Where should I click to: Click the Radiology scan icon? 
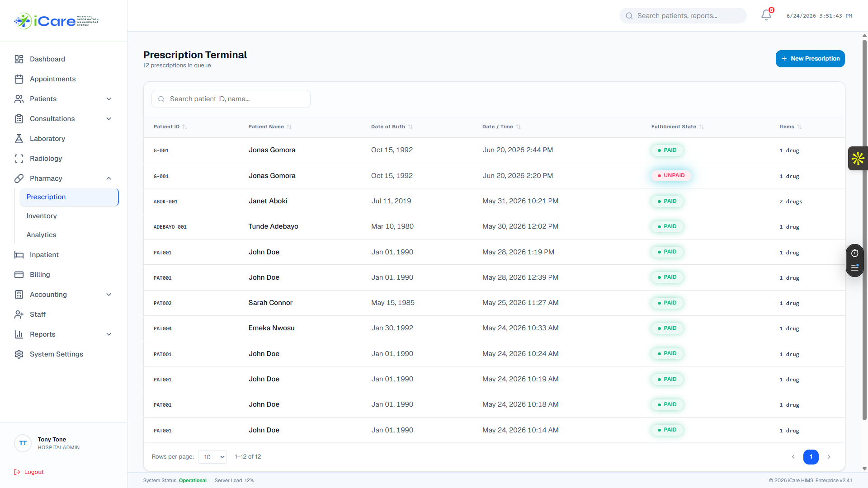click(x=19, y=159)
